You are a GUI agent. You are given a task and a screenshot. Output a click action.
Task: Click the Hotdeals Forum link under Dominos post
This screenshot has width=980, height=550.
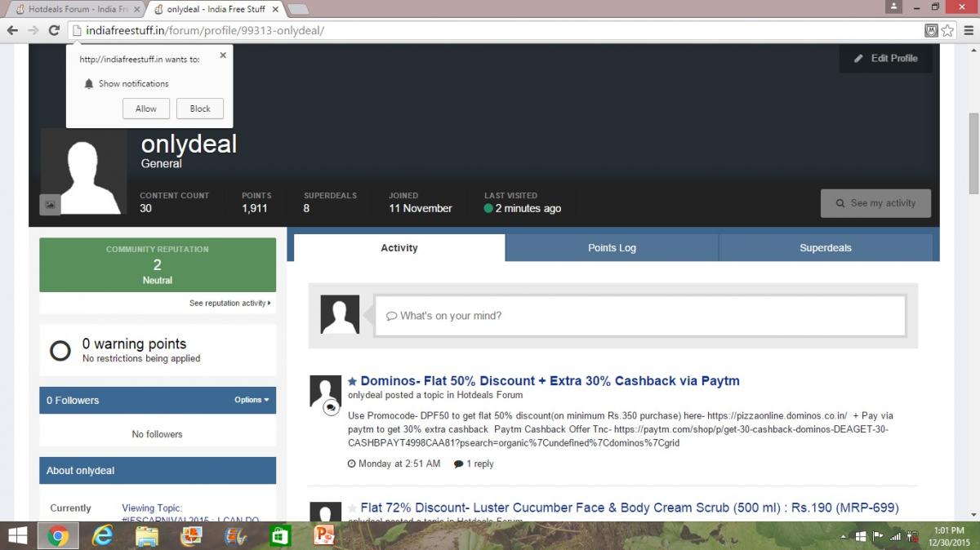coord(489,395)
